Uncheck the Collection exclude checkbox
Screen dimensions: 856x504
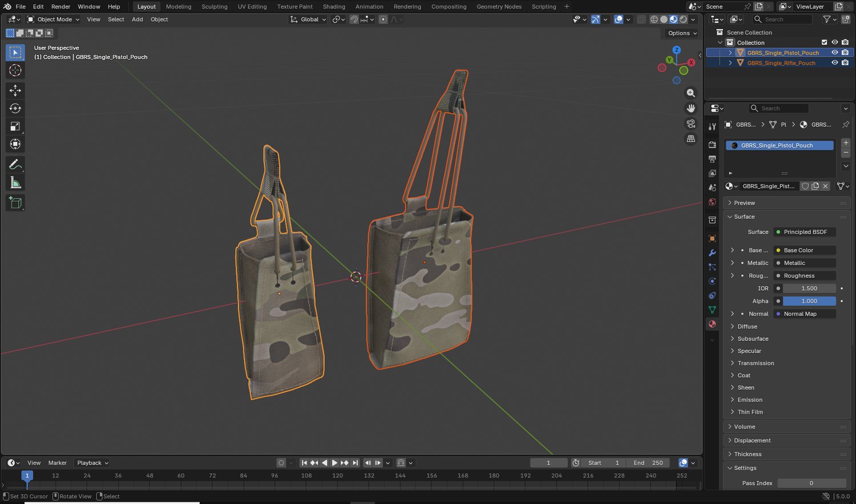(x=824, y=42)
